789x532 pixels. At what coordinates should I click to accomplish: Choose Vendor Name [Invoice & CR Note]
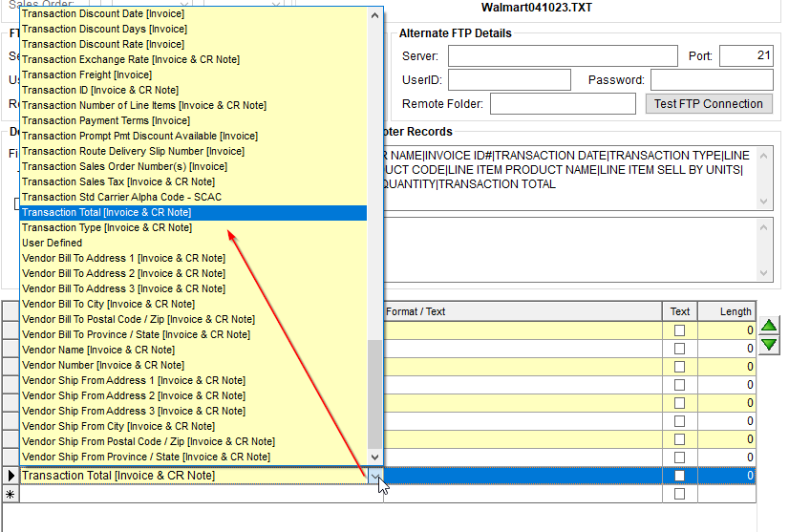click(193, 350)
